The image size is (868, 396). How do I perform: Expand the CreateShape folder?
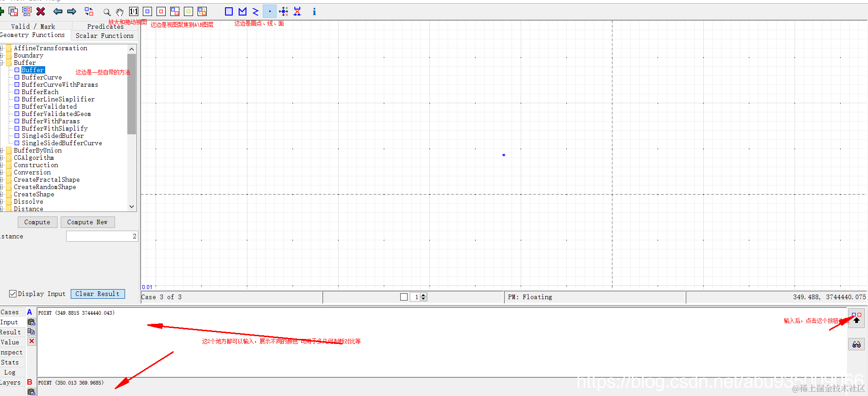(2, 194)
